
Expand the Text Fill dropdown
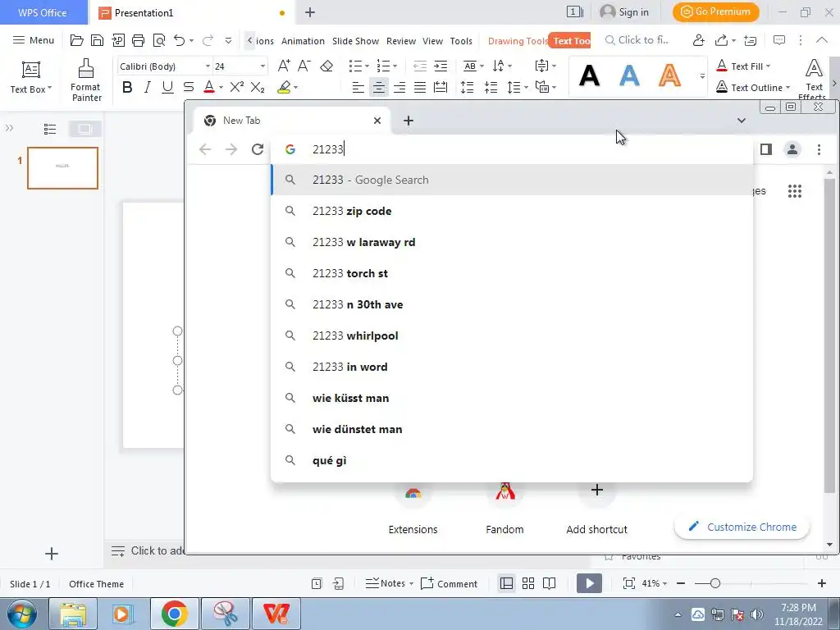tap(768, 66)
